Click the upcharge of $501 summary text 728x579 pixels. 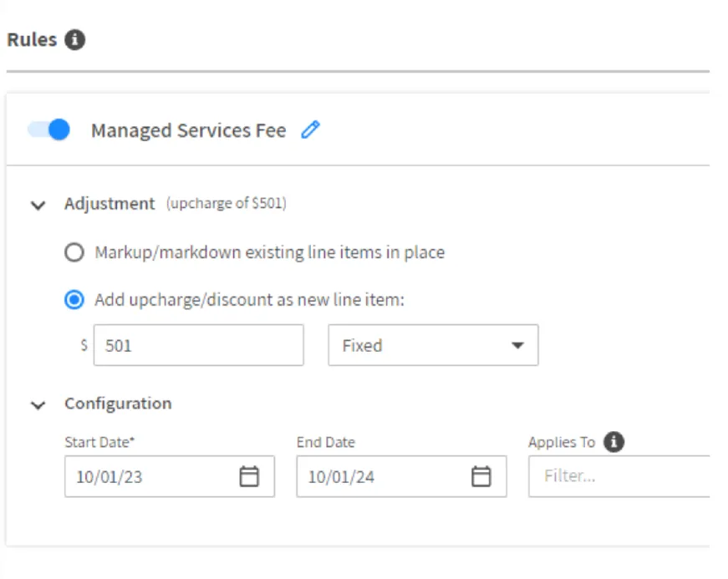point(226,204)
